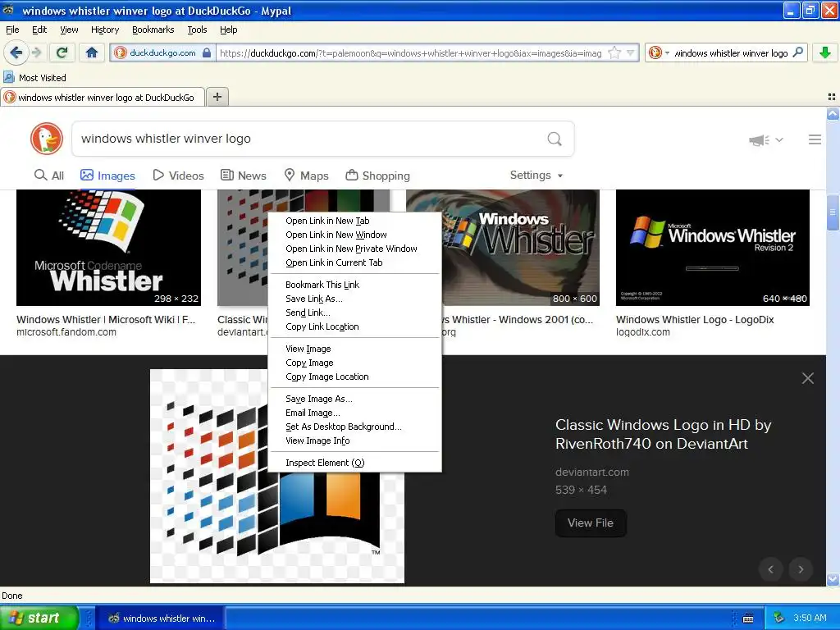Select the Mypal taskbar window button

(x=162, y=619)
